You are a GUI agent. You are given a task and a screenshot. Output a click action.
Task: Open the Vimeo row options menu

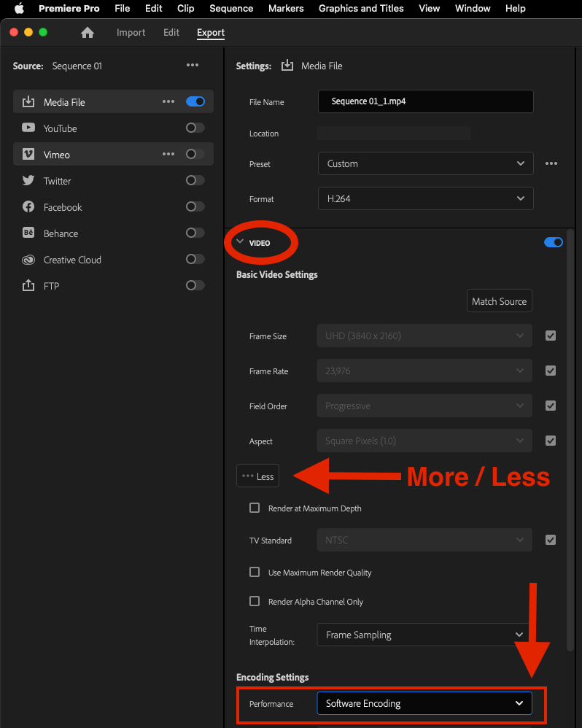coord(168,154)
